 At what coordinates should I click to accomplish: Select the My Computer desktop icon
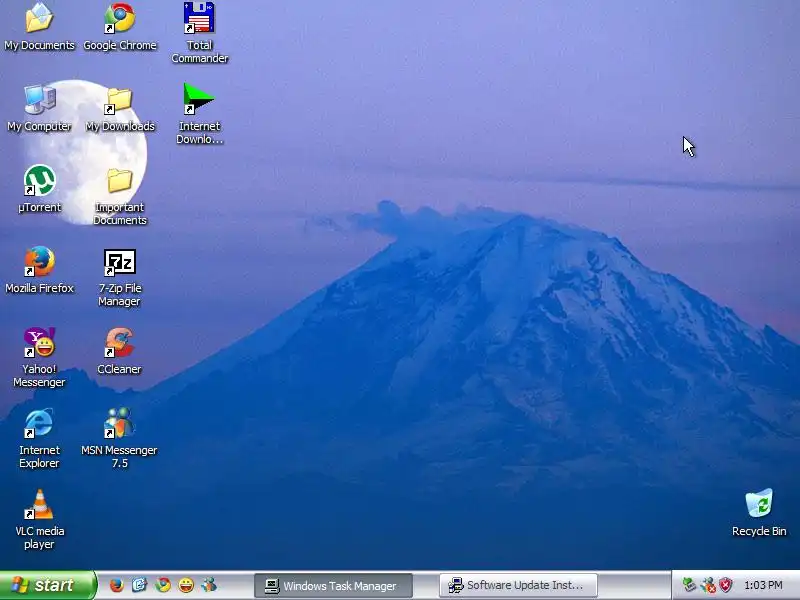(x=39, y=108)
